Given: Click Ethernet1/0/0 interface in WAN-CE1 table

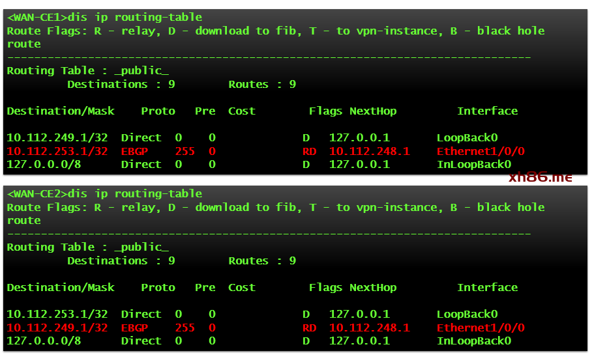Looking at the screenshot, I should [481, 151].
